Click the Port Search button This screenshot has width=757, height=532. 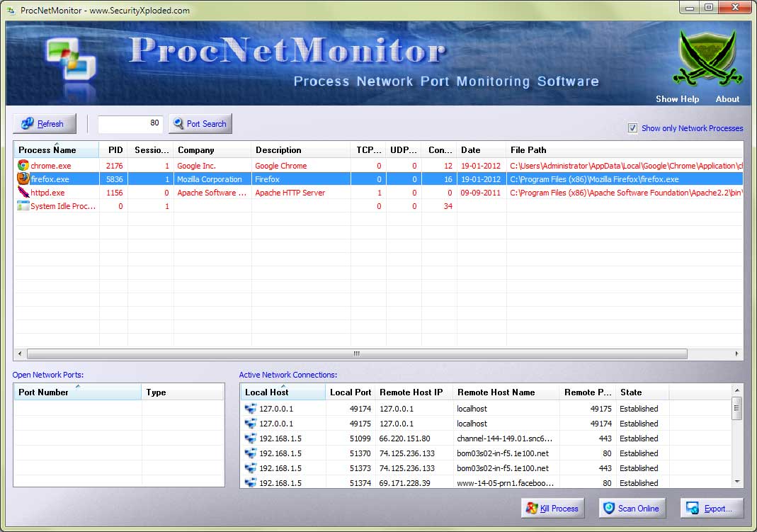click(200, 124)
